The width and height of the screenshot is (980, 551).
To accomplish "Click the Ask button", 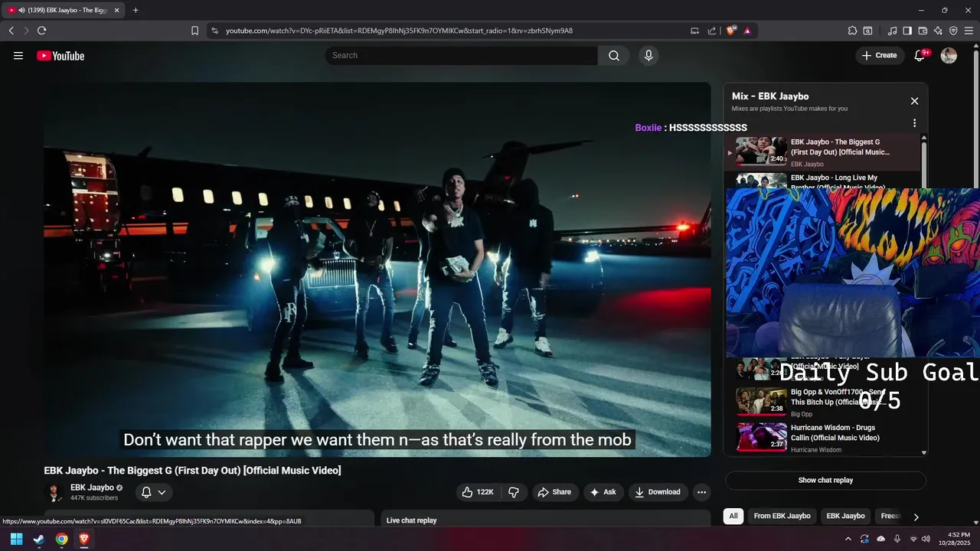I will (x=603, y=492).
